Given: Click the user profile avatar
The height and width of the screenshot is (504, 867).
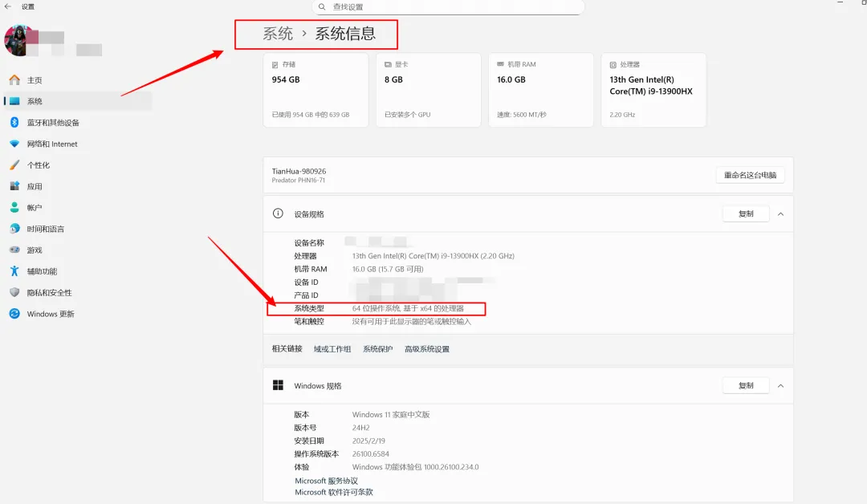Looking at the screenshot, I should click(20, 40).
